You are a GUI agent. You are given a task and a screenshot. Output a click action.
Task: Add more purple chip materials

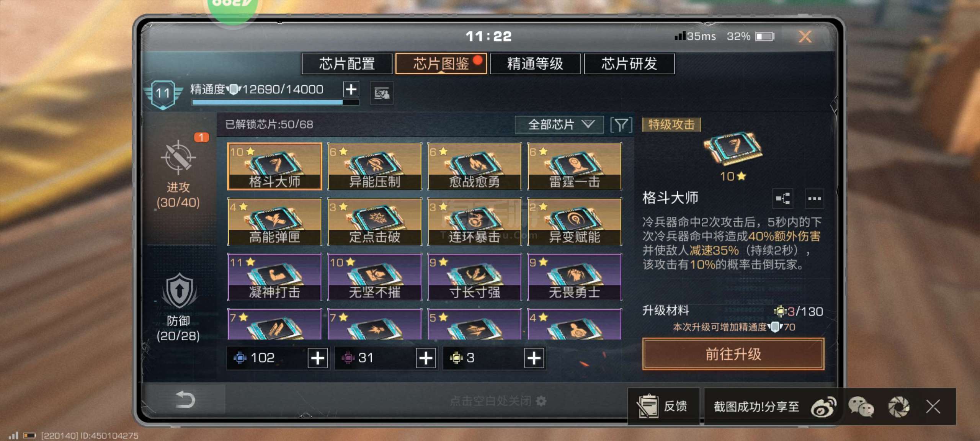pyautogui.click(x=426, y=358)
